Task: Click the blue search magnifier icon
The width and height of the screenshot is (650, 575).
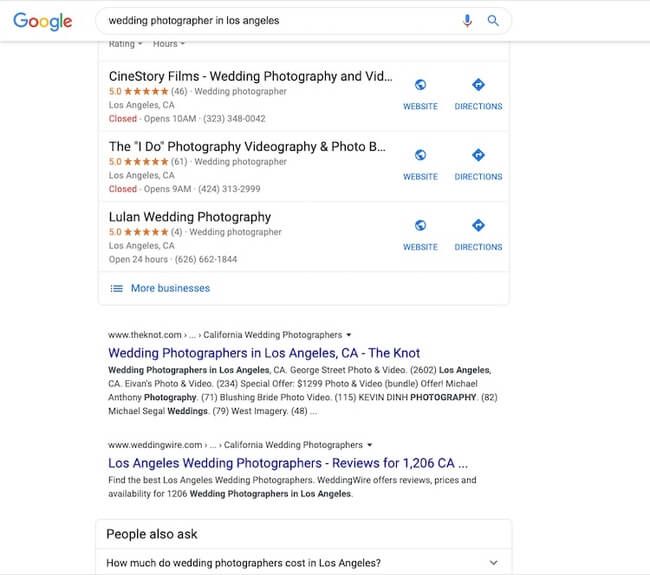Action: 493,20
